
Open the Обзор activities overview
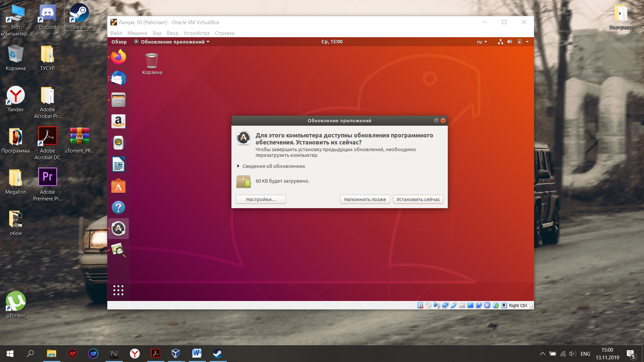[x=119, y=42]
